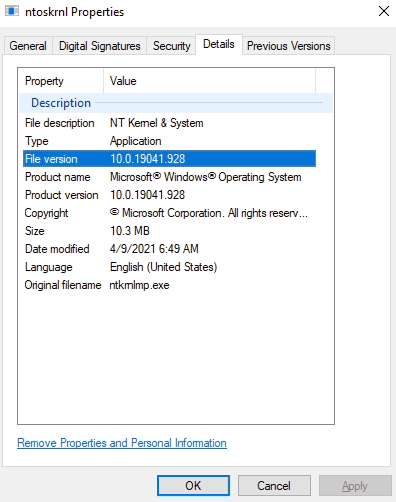The height and width of the screenshot is (502, 396).
Task: Click the OK button
Action: [x=193, y=486]
